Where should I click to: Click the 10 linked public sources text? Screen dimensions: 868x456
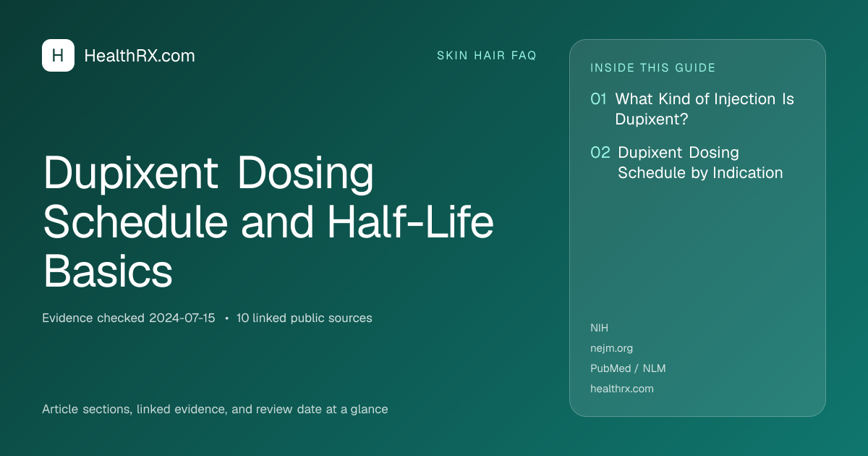(x=305, y=318)
